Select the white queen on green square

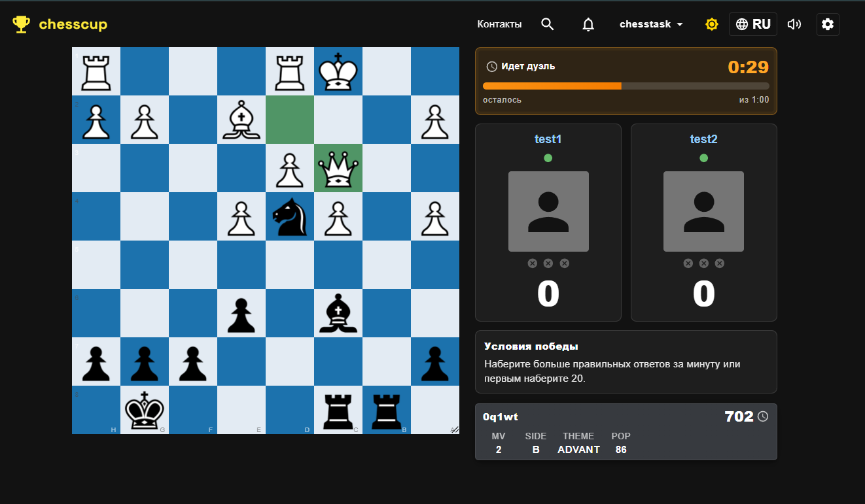click(x=338, y=169)
